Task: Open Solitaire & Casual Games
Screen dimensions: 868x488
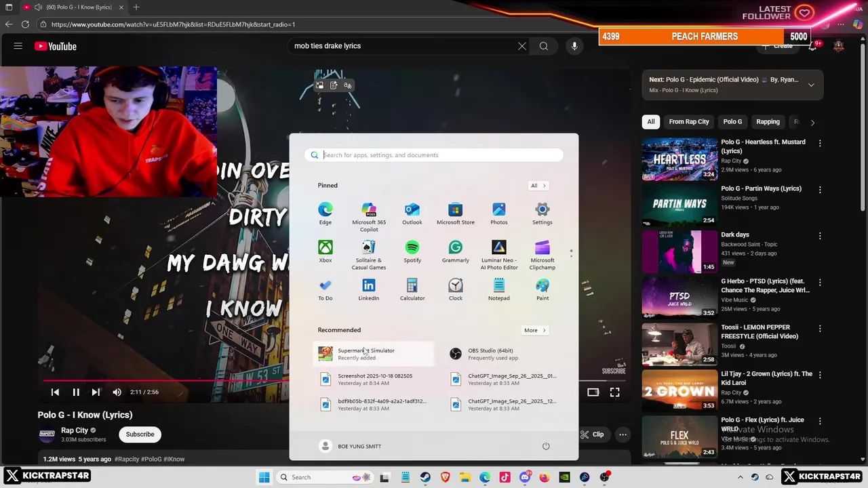Action: (369, 255)
